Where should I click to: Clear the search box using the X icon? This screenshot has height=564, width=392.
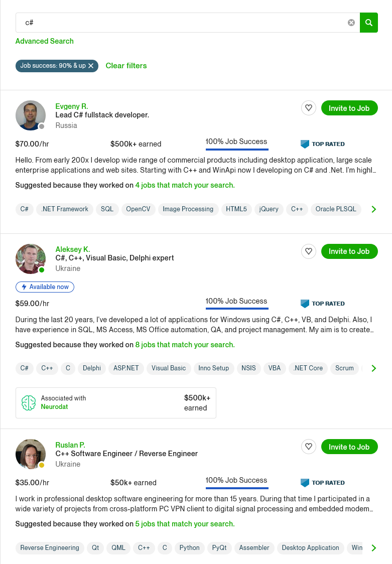pos(351,23)
